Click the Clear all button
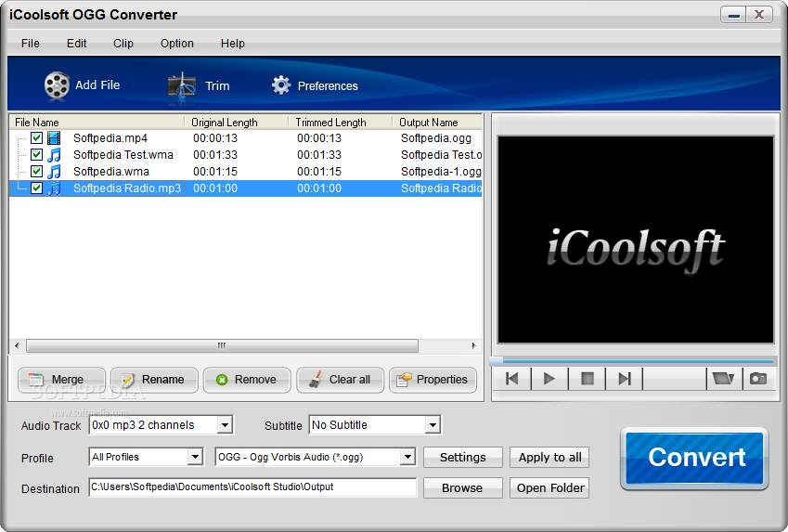 (340, 380)
